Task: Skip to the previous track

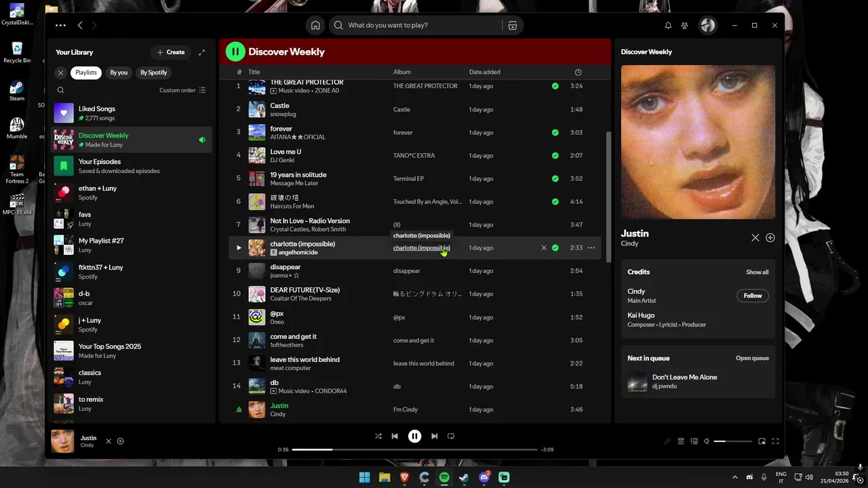Action: (395, 436)
